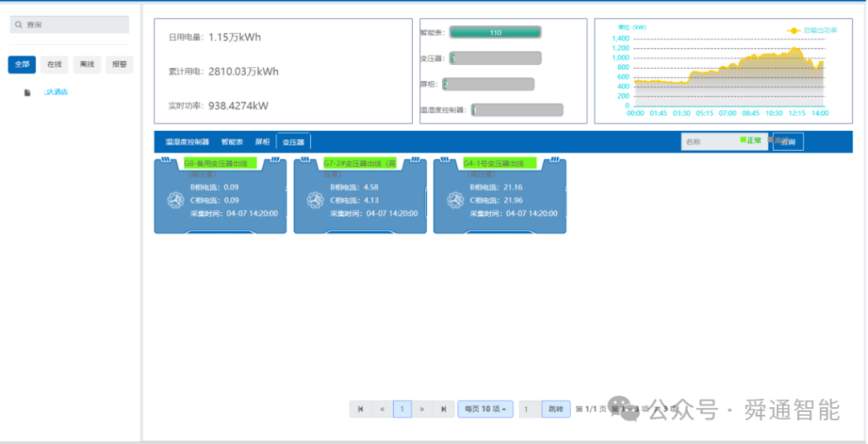This screenshot has width=868, height=444.
Task: Click the 智能表 progress bar showing 110
Action: pos(495,33)
